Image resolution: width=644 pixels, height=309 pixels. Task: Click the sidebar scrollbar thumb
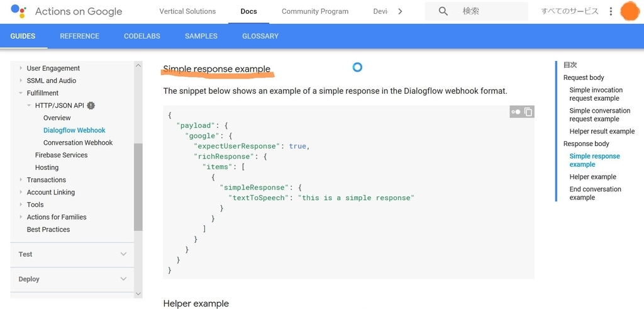point(138,187)
